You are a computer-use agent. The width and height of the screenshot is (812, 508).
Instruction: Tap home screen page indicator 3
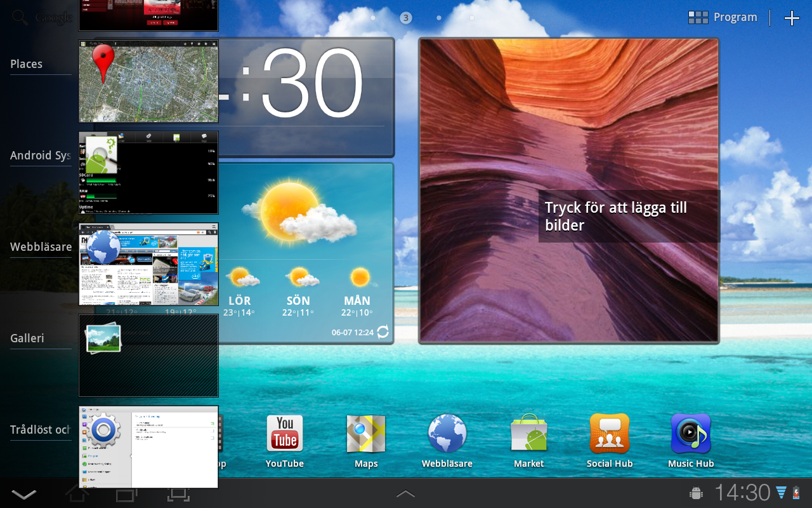406,18
